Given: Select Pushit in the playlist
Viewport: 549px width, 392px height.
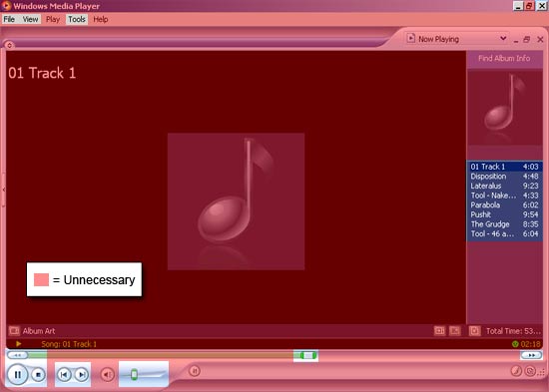Looking at the screenshot, I should pos(504,214).
